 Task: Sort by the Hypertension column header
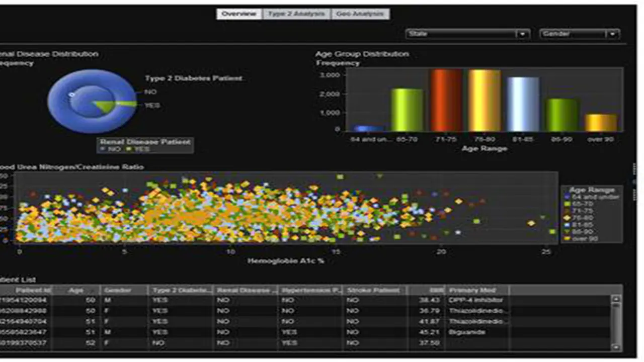(311, 290)
